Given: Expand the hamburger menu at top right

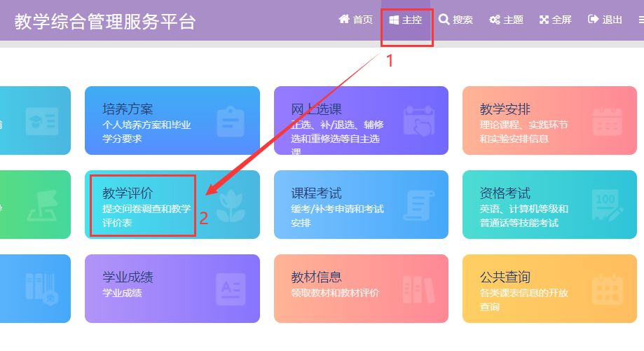Looking at the screenshot, I should [640, 20].
